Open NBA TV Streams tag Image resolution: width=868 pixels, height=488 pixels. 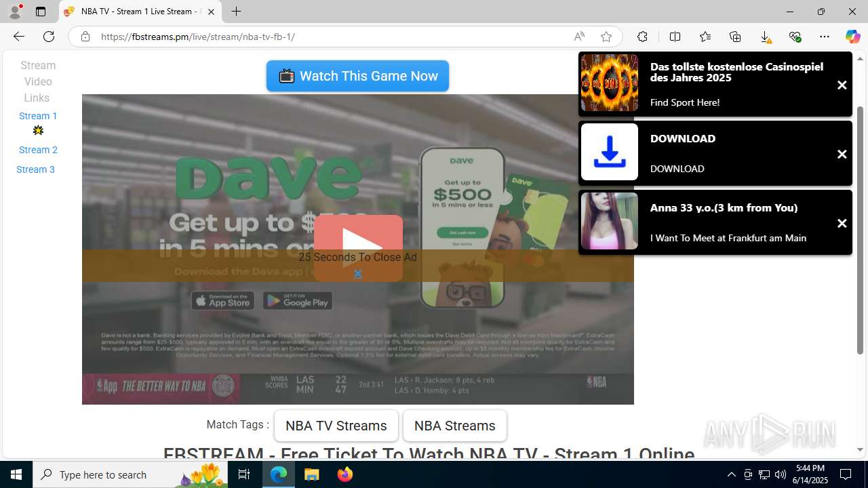[336, 426]
